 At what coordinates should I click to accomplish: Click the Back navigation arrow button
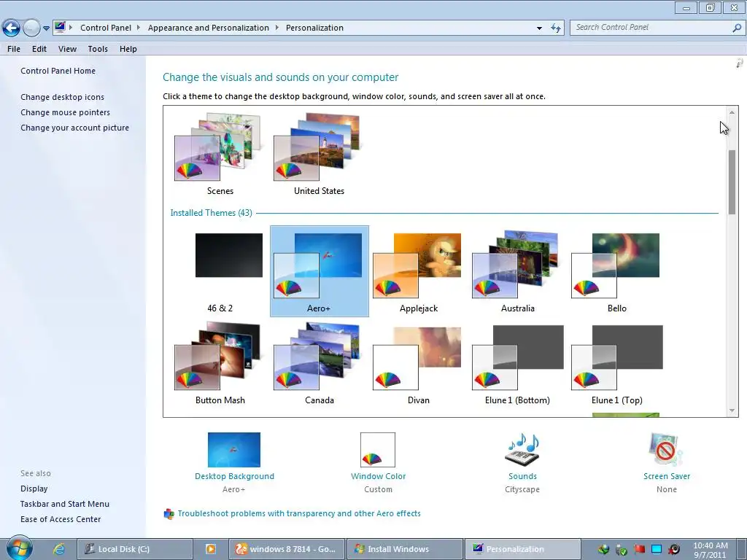point(12,28)
